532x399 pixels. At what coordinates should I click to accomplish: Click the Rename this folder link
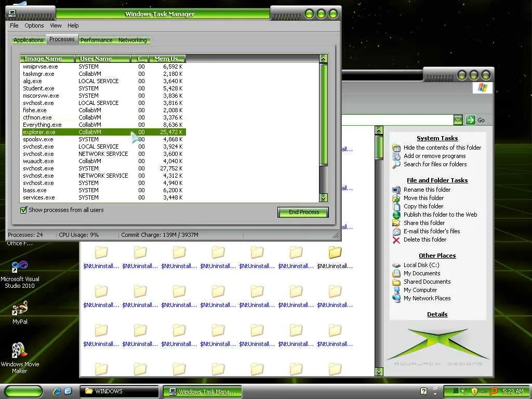point(427,190)
